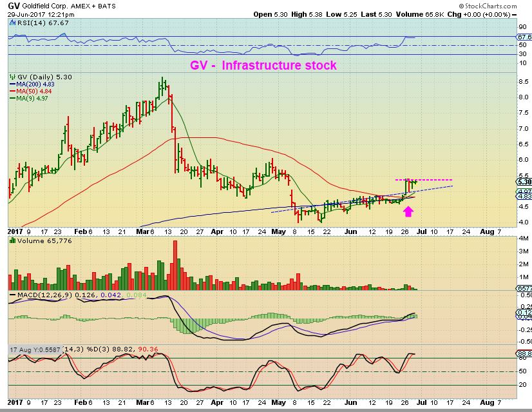532x412 pixels.
Task: Click 'Mar' on the price chart date axis
Action: click(143, 231)
